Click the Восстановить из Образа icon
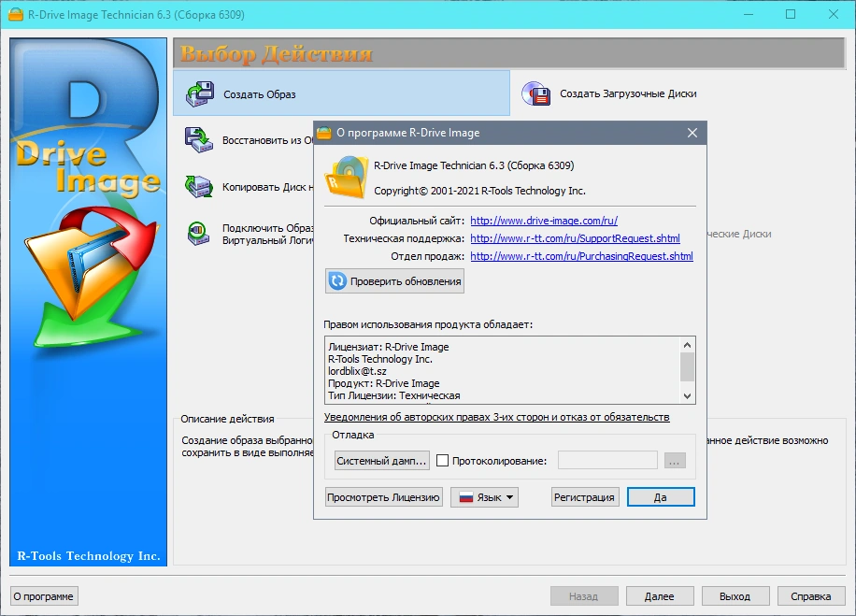 pyautogui.click(x=199, y=140)
